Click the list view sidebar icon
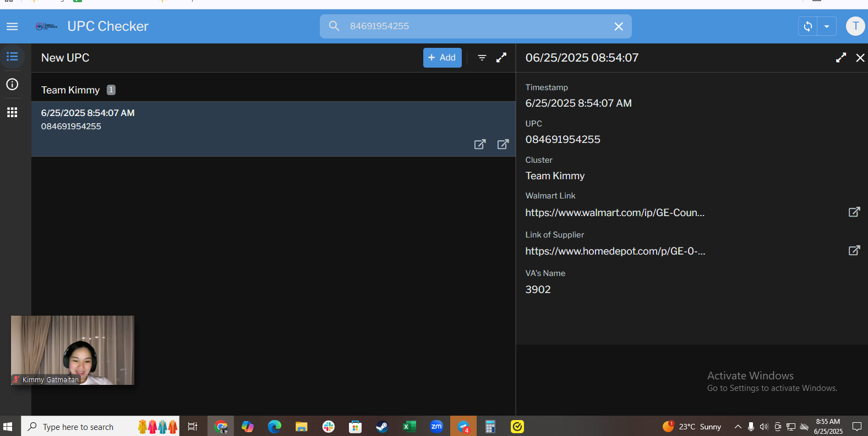868x436 pixels. tap(12, 57)
